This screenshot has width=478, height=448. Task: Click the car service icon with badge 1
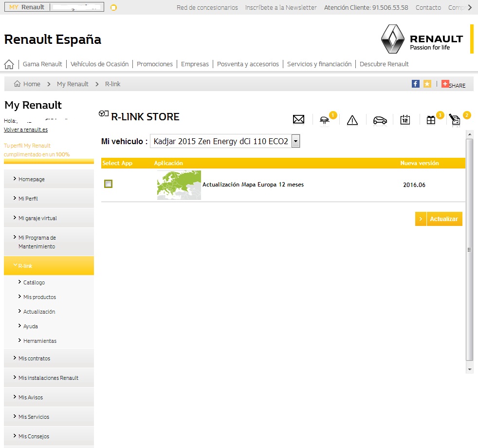[325, 120]
